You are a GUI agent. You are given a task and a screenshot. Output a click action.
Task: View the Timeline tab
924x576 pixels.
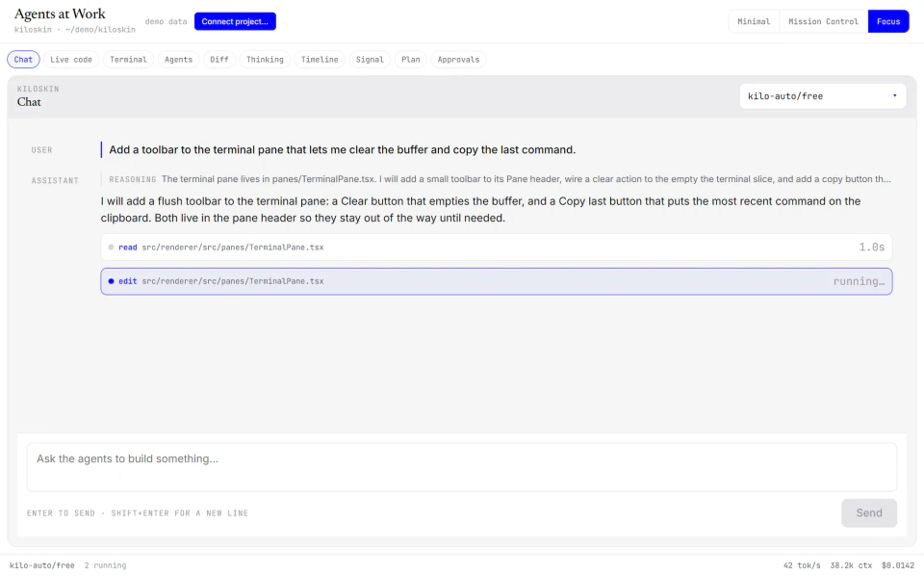tap(320, 60)
